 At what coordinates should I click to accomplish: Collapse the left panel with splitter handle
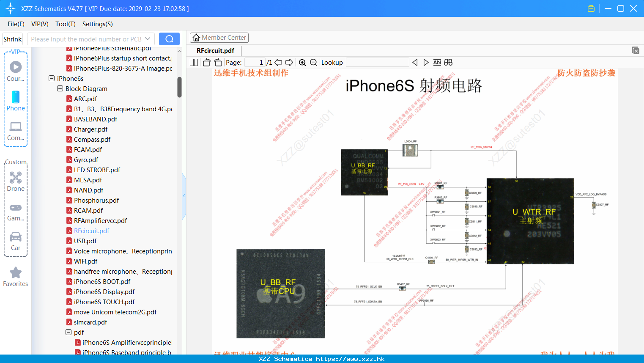pos(184,195)
